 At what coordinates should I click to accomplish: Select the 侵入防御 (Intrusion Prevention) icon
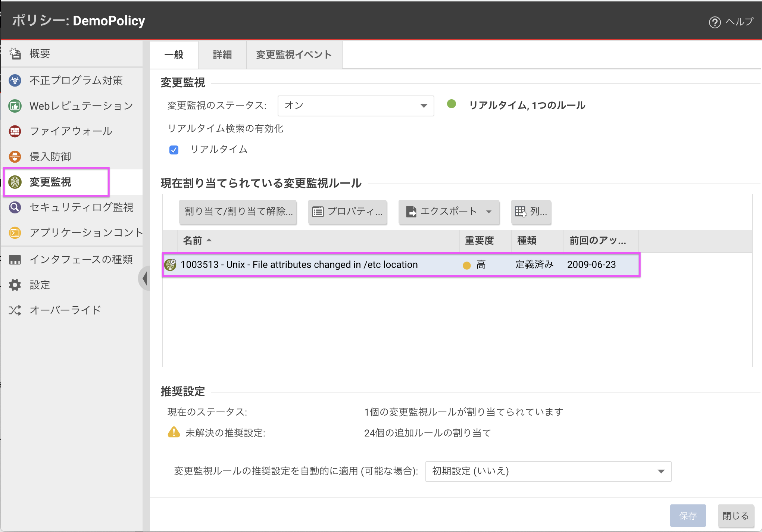pos(15,156)
